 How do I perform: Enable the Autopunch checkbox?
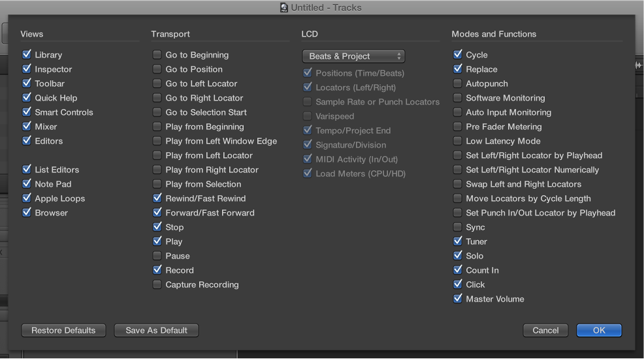click(x=458, y=84)
